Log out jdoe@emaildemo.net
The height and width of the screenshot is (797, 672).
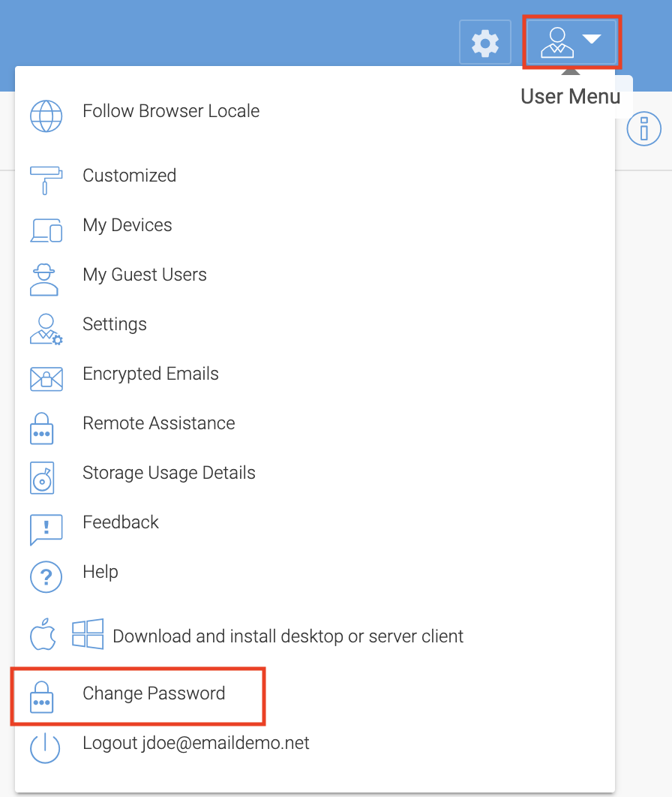tap(196, 743)
